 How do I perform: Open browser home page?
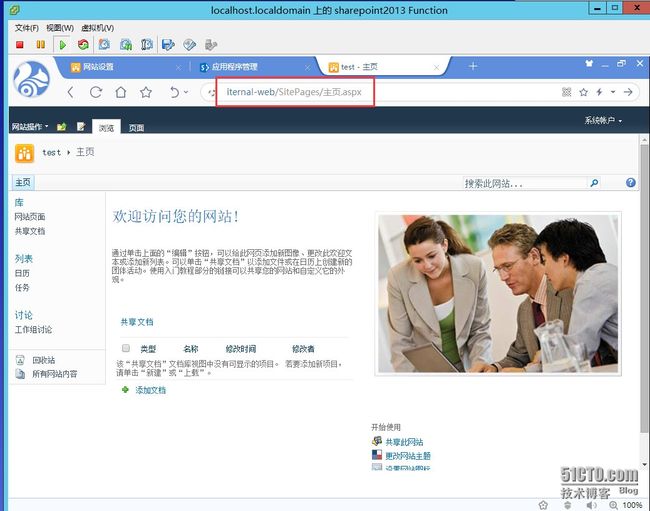coord(121,92)
